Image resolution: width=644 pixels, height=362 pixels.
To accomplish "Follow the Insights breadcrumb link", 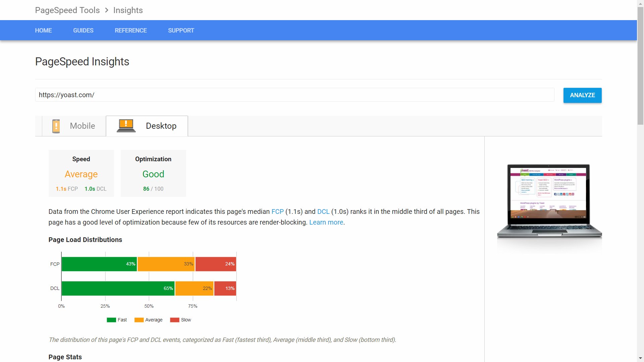I will [128, 10].
